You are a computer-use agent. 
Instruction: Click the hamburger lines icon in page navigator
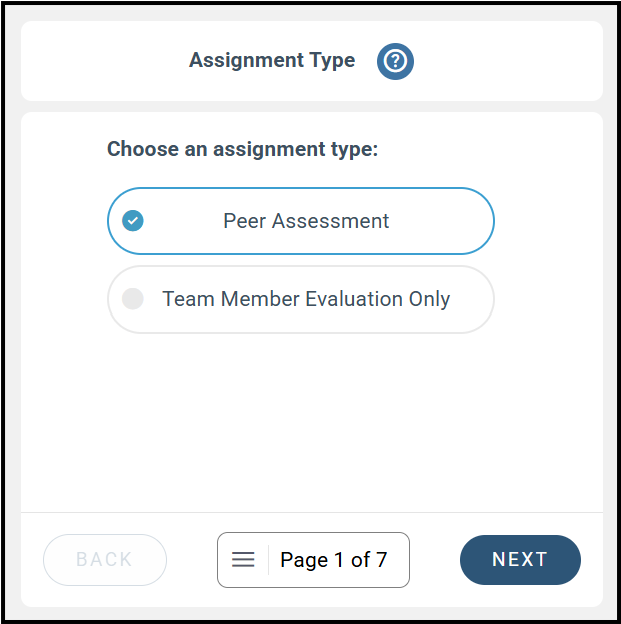click(243, 560)
